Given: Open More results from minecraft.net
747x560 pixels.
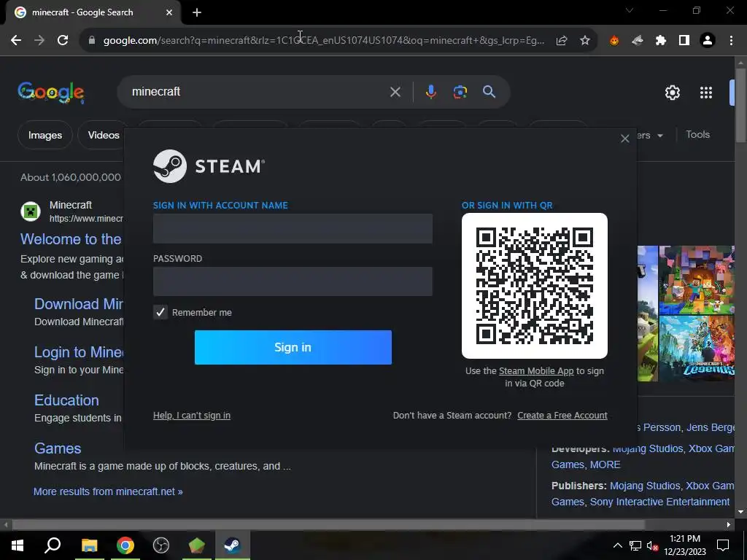Looking at the screenshot, I should tap(108, 491).
